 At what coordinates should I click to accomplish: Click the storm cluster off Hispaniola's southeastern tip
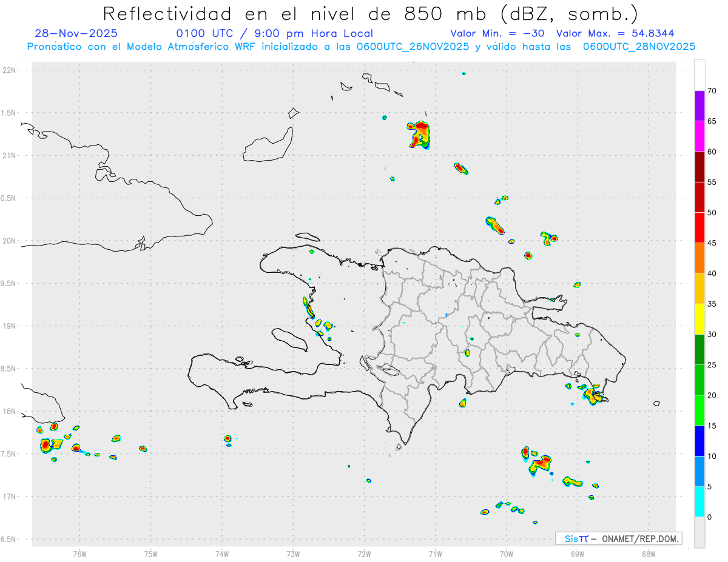593,395
